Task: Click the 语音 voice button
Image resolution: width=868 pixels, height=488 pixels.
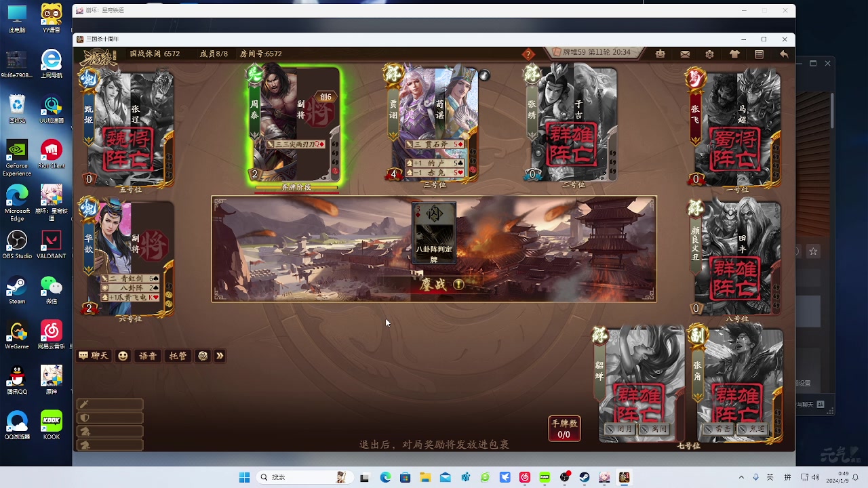Action: (x=148, y=356)
